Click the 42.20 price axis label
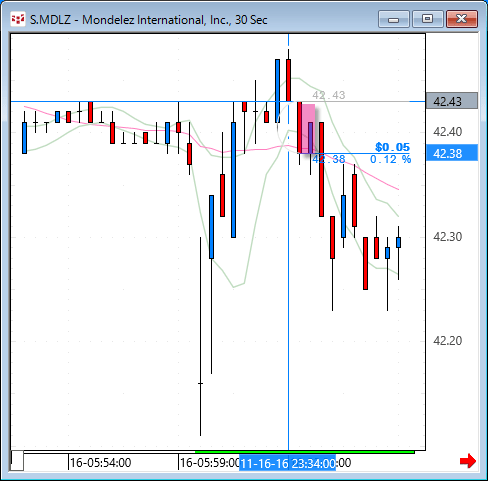 (x=447, y=341)
